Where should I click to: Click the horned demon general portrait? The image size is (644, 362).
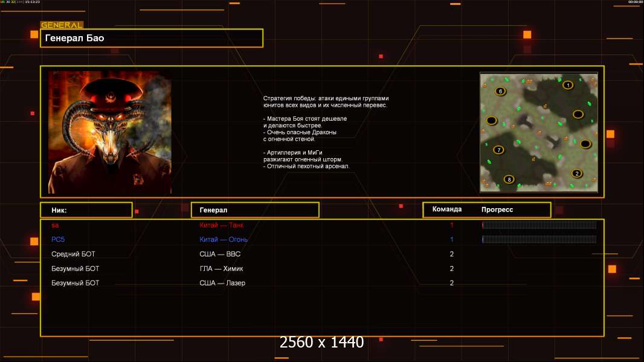[x=110, y=133]
